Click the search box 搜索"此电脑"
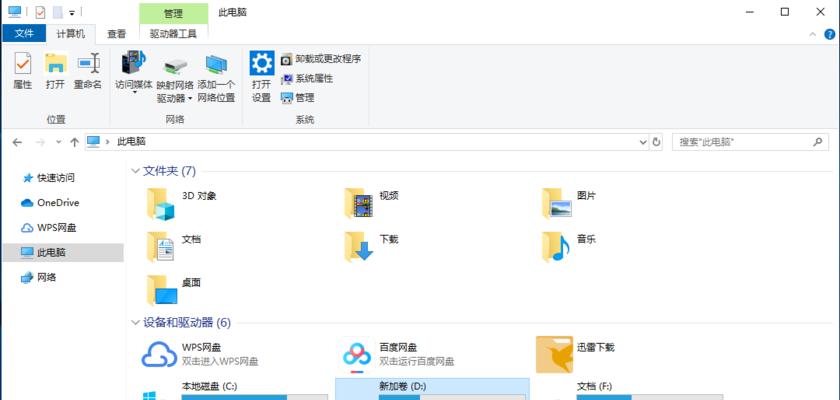 click(x=749, y=142)
